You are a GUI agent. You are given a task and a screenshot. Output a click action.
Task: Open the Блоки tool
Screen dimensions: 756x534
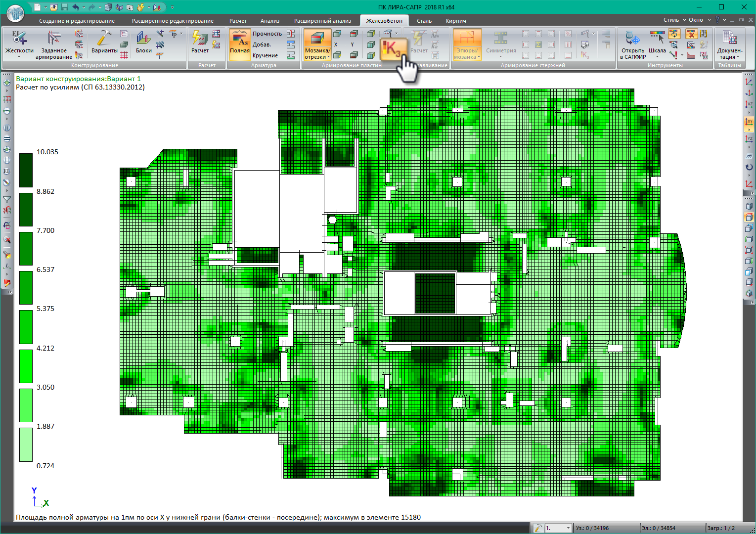tap(143, 43)
